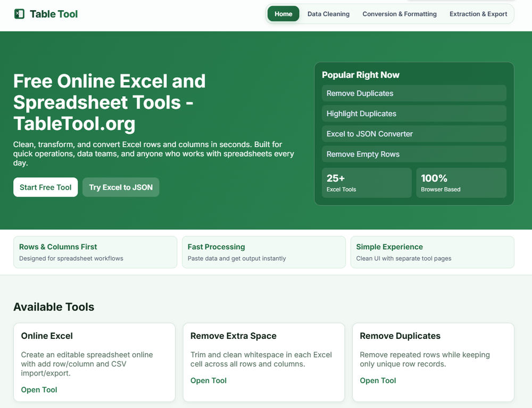Open Tool link for Online Excel
This screenshot has height=408, width=532.
[39, 390]
